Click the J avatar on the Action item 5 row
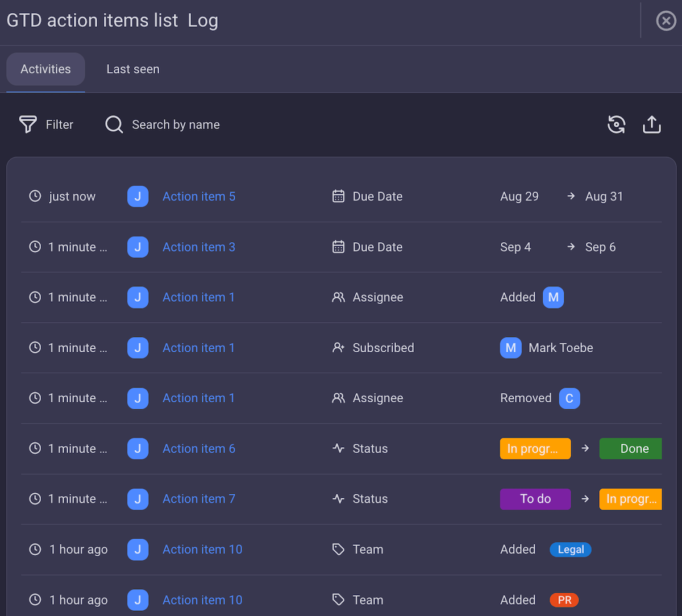This screenshot has width=682, height=616. [138, 196]
